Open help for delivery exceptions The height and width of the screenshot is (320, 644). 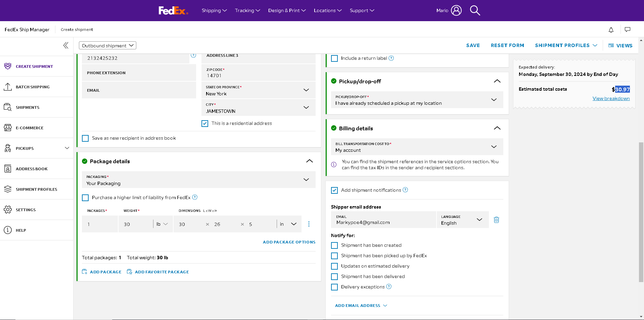point(389,286)
